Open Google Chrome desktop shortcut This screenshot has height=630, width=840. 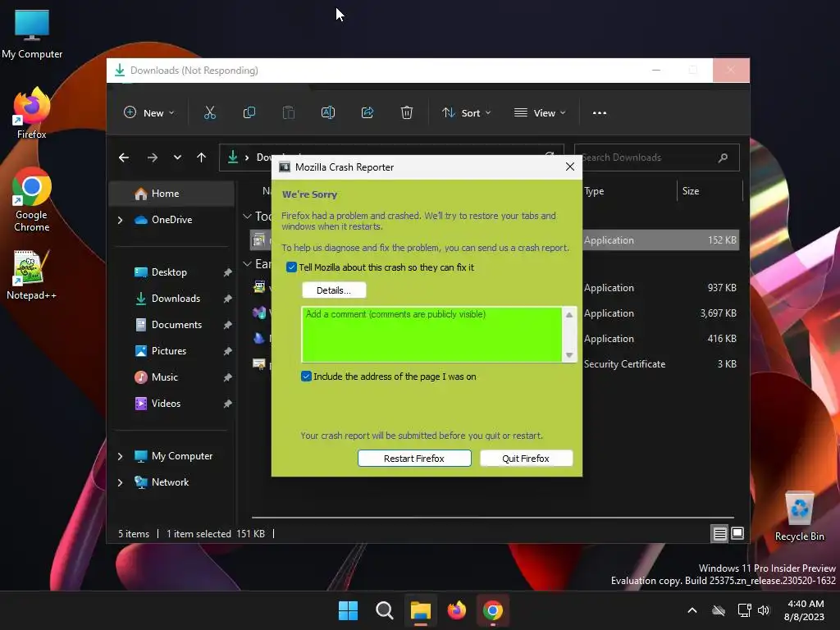pyautogui.click(x=32, y=199)
